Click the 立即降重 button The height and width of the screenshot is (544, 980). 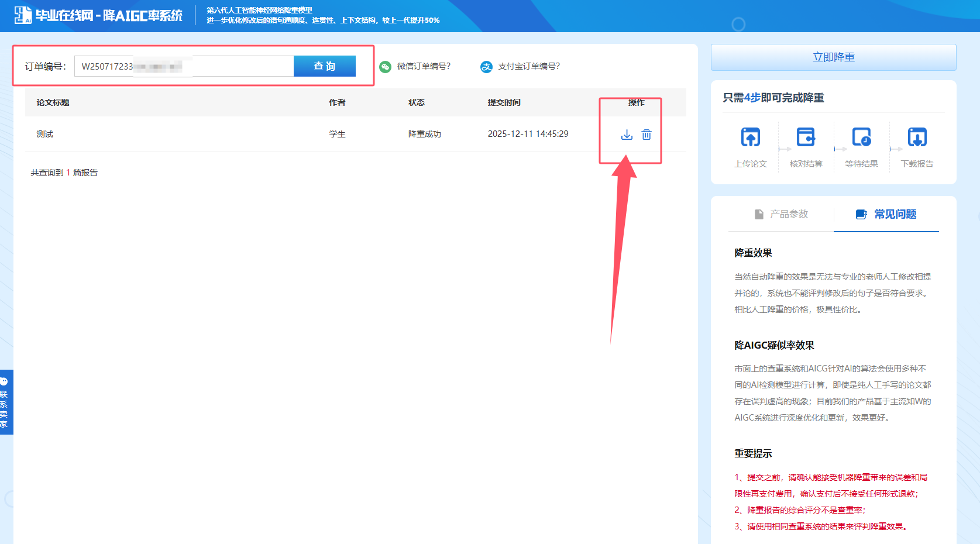pos(833,57)
